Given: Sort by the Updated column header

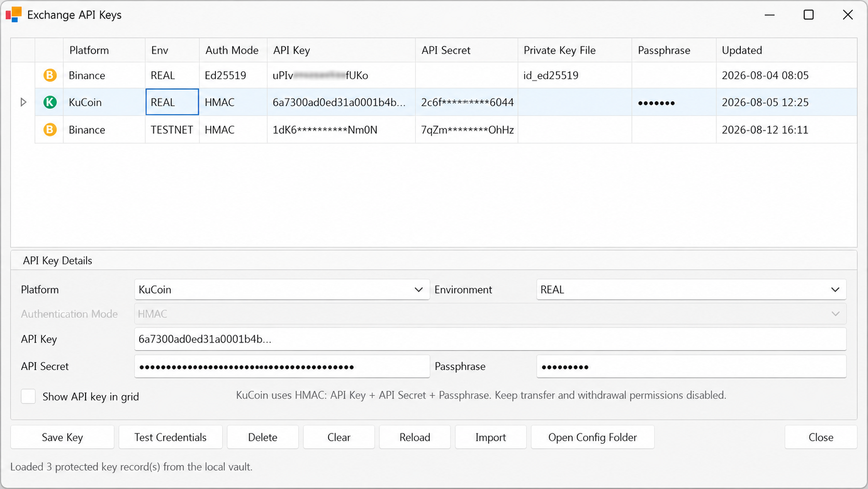Looking at the screenshot, I should (x=786, y=50).
